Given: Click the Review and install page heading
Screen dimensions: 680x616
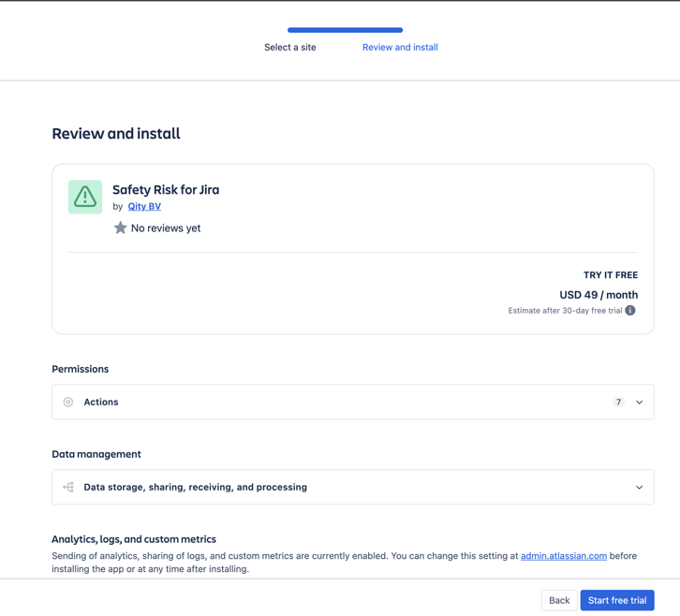Looking at the screenshot, I should tap(116, 133).
